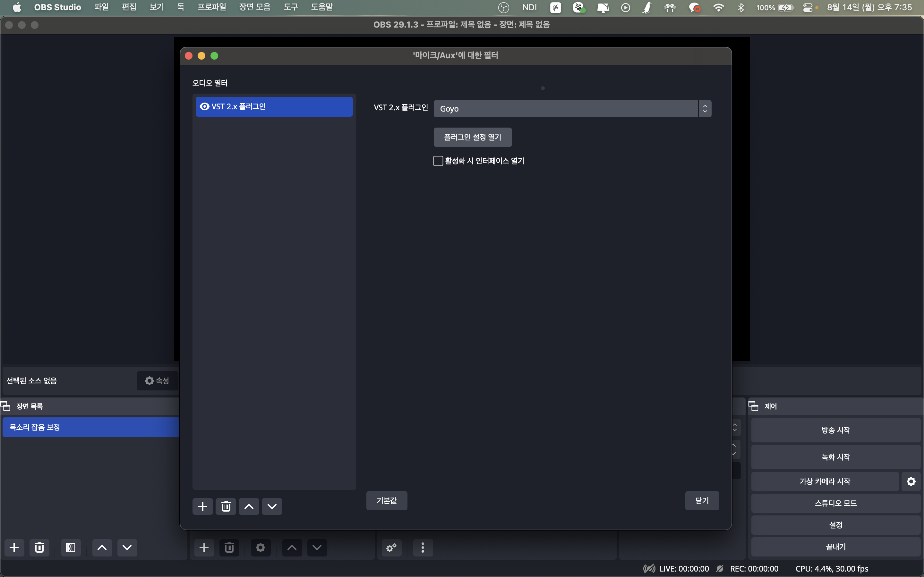924x577 pixels.
Task: Click the 녹화 시작 button
Action: (x=835, y=457)
